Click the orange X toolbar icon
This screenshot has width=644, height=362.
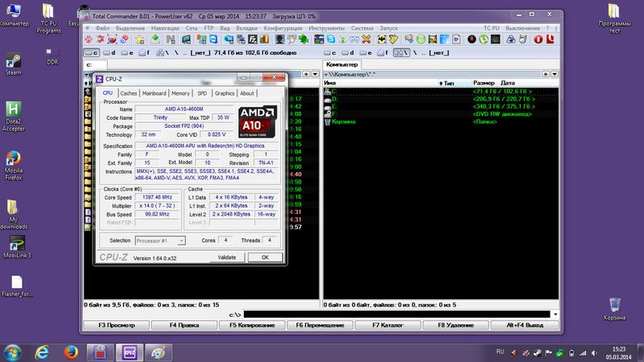coord(366,39)
